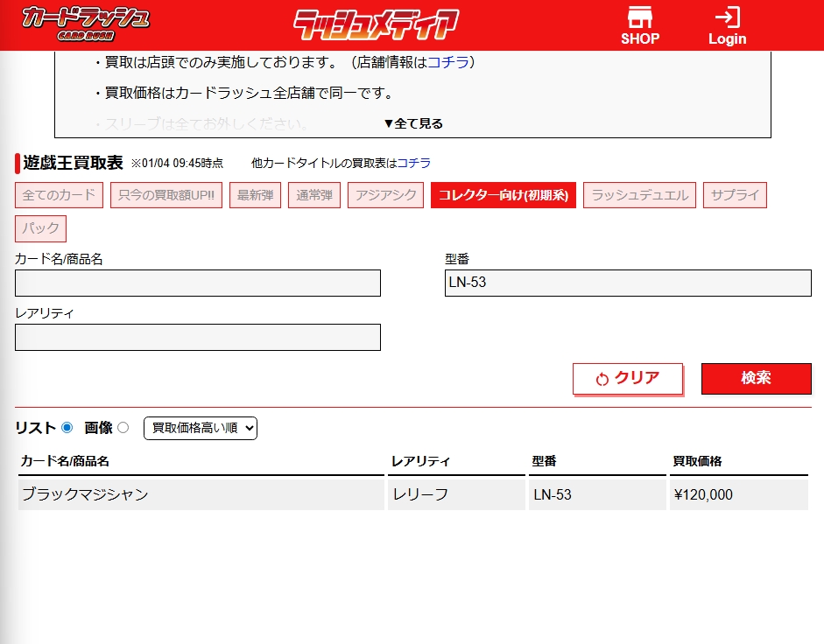Focus the レアリティ text field
The width and height of the screenshot is (824, 644).
[x=198, y=338]
